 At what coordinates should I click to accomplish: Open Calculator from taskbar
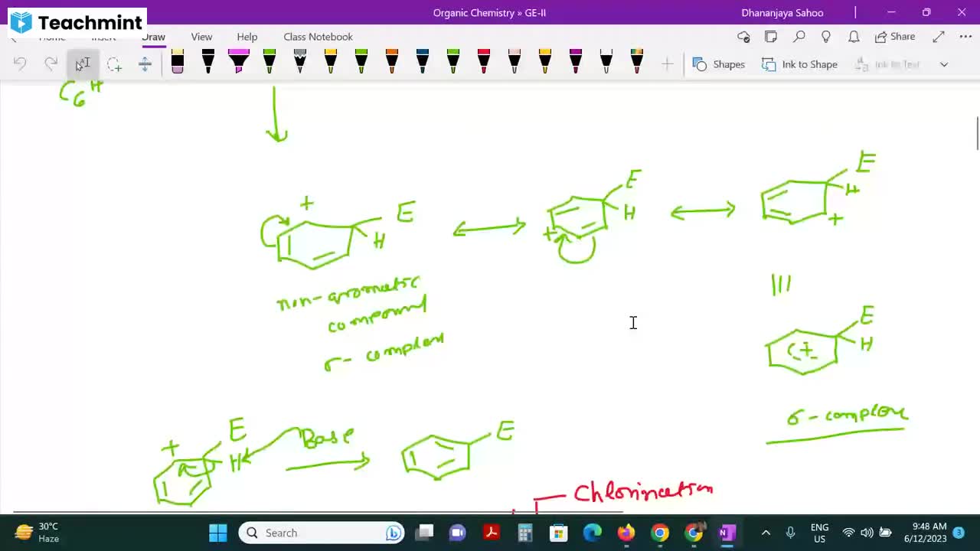524,533
